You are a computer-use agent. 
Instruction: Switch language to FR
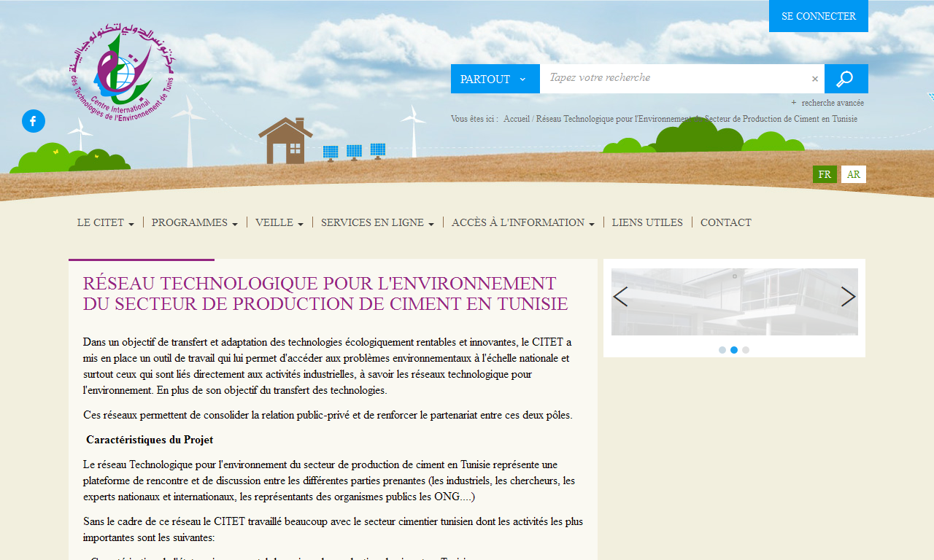(x=825, y=174)
